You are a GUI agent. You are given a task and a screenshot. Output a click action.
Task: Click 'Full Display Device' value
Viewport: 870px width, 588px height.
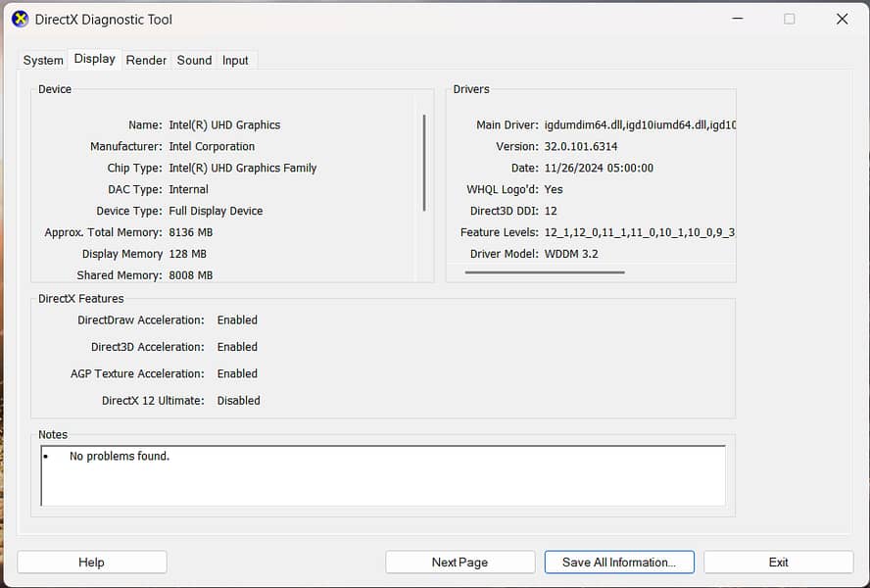[x=216, y=211]
